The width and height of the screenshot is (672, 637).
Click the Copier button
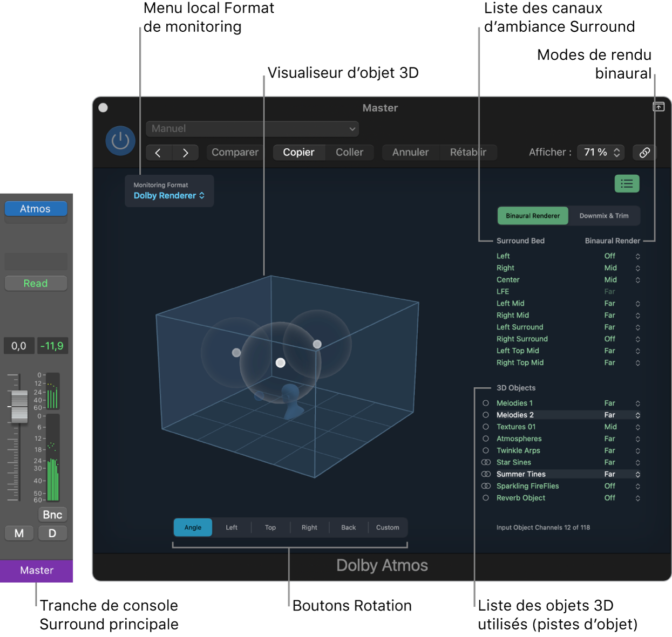[298, 153]
